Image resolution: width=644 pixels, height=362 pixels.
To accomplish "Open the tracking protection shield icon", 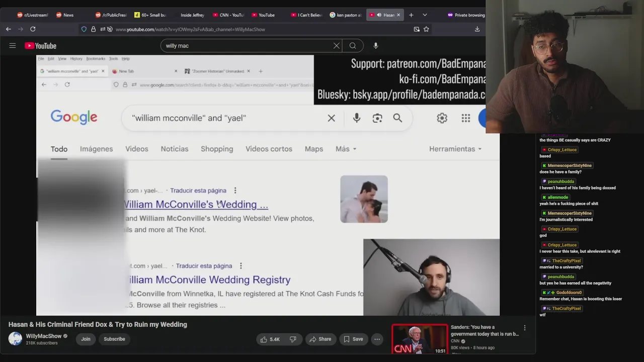I will [84, 29].
